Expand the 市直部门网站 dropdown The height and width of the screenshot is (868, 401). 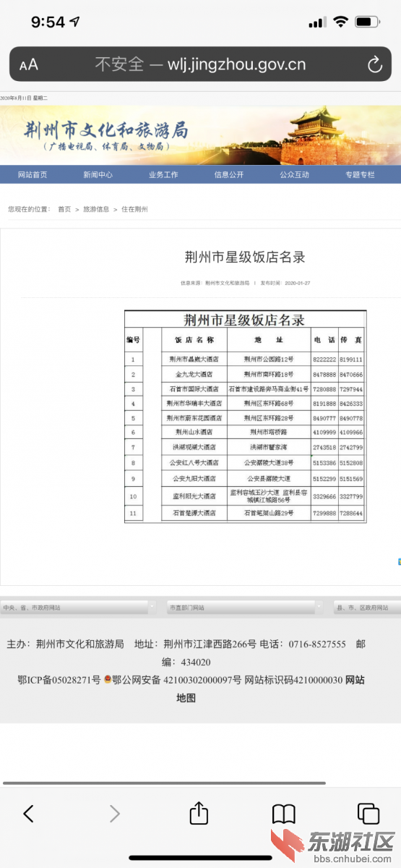coord(244,608)
